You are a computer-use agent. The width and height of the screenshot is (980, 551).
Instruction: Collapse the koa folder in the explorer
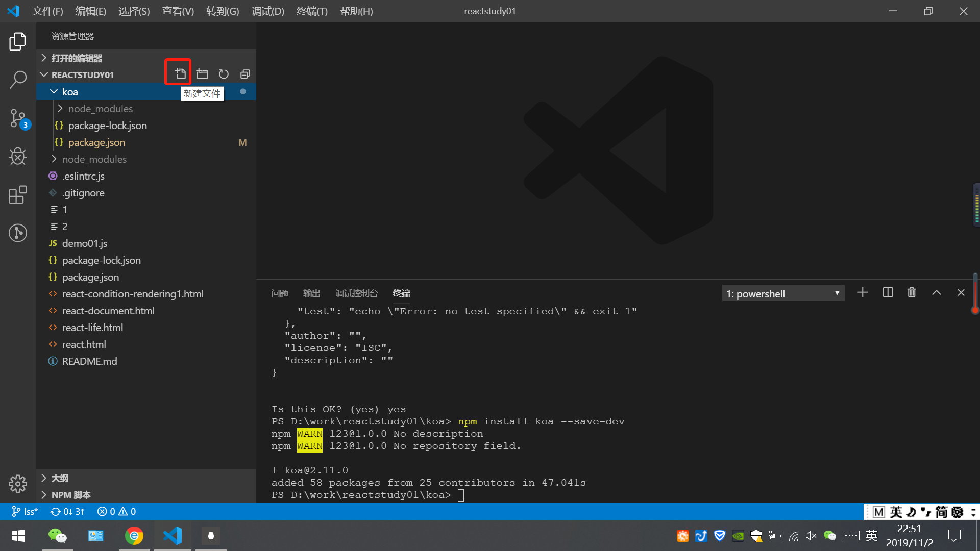click(x=70, y=91)
